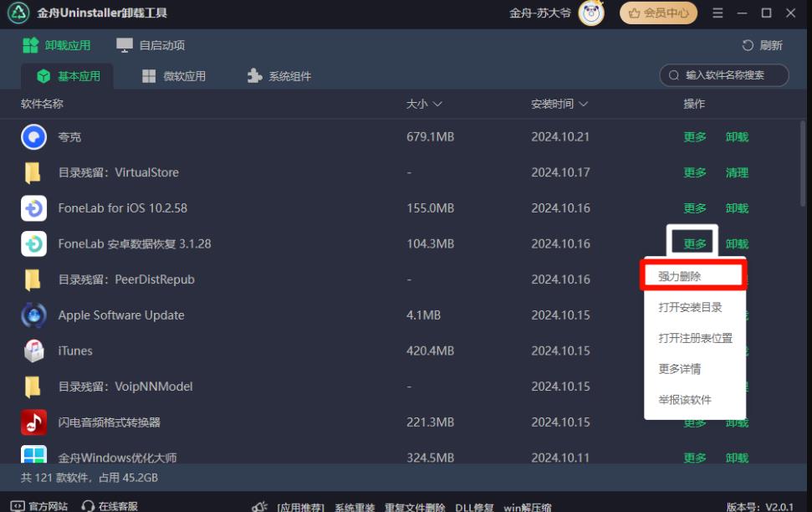Viewport: 812px width, 512px height.
Task: Click the software list vertical scrollbar
Action: (803, 164)
